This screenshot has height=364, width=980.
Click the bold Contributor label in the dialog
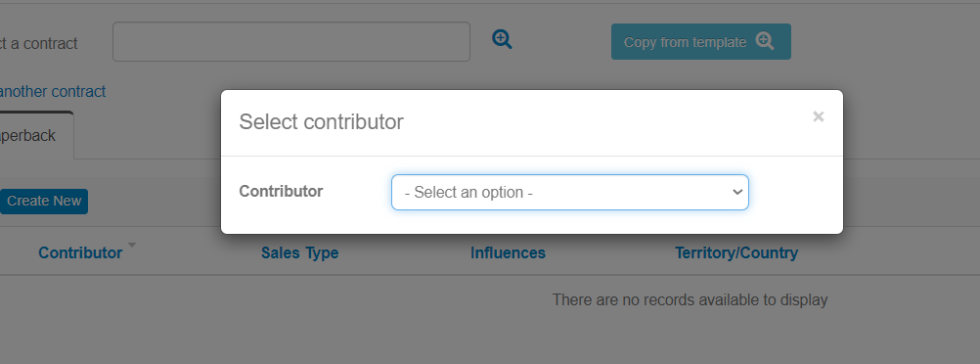(x=282, y=192)
